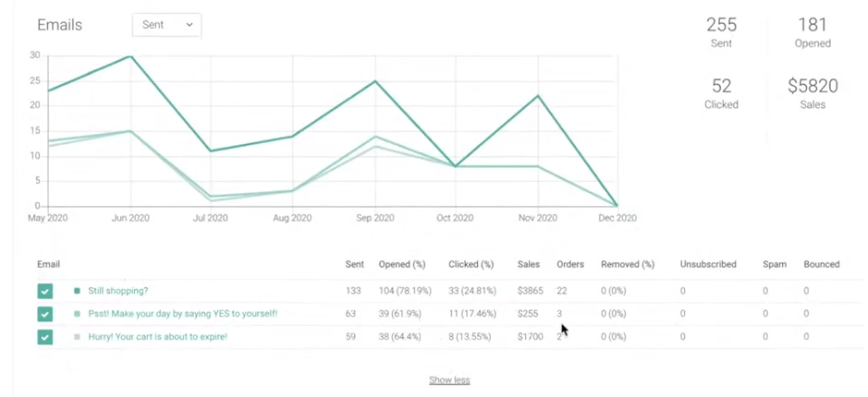Click the $3865 sales value
Viewport: 868px width, 397px height.
click(531, 291)
